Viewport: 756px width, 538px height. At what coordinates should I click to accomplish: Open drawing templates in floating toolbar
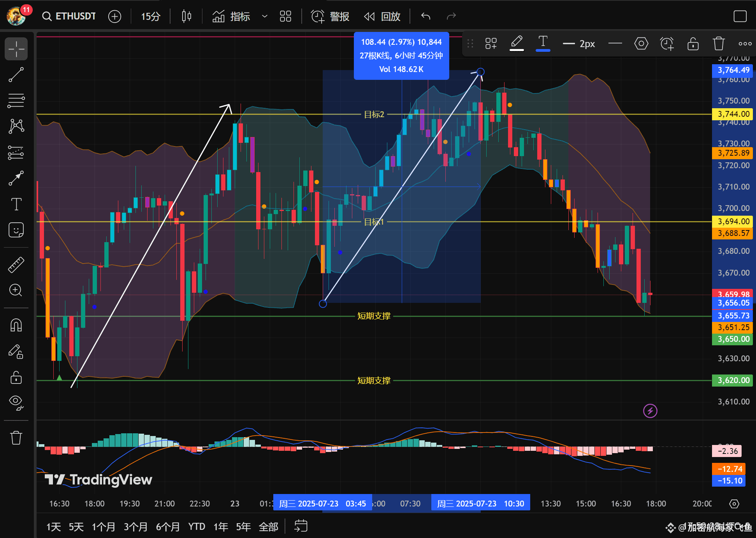coord(491,44)
